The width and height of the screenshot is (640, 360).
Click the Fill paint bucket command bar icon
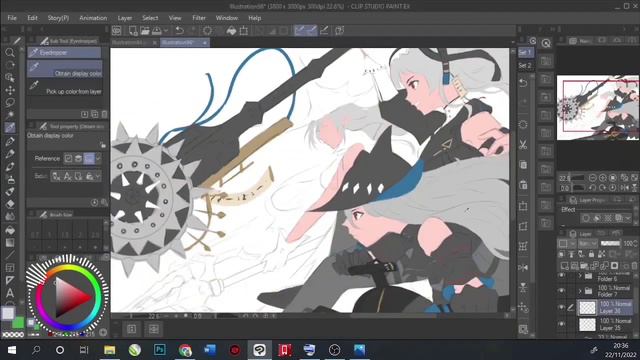pyautogui.click(x=231, y=31)
